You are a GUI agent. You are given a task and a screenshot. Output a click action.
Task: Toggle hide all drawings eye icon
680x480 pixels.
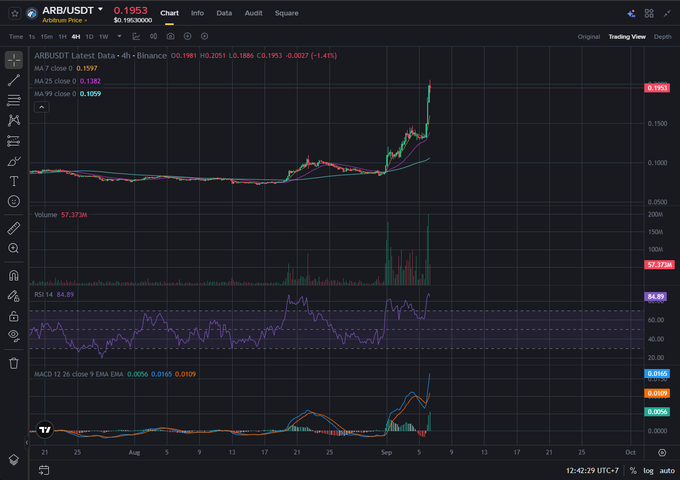click(14, 336)
